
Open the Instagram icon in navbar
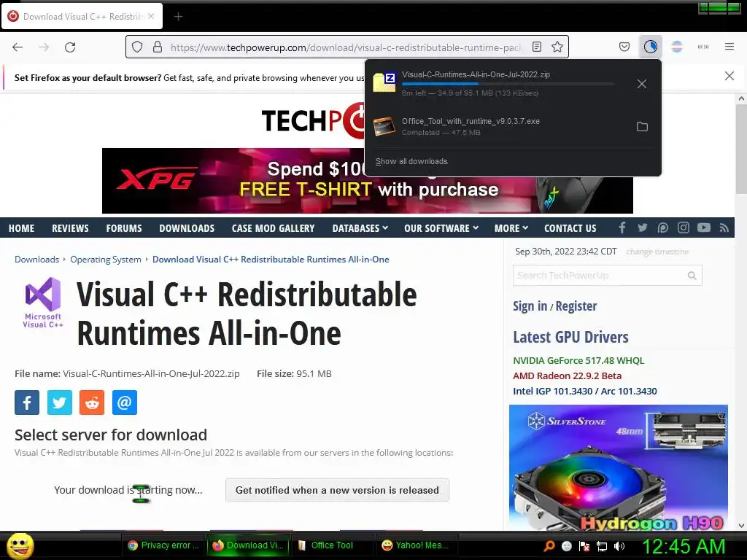click(683, 227)
